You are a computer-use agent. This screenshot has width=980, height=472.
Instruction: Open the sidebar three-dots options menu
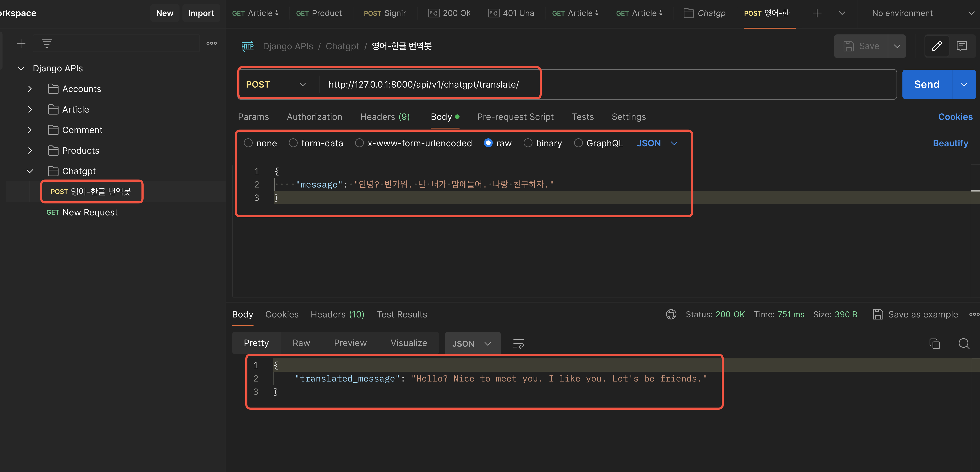(211, 43)
